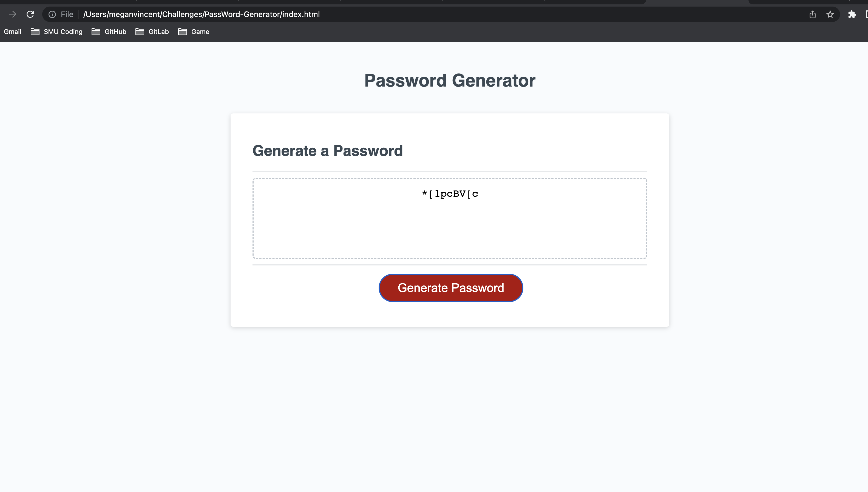868x492 pixels.
Task: Click the forward navigation arrow
Action: [13, 14]
